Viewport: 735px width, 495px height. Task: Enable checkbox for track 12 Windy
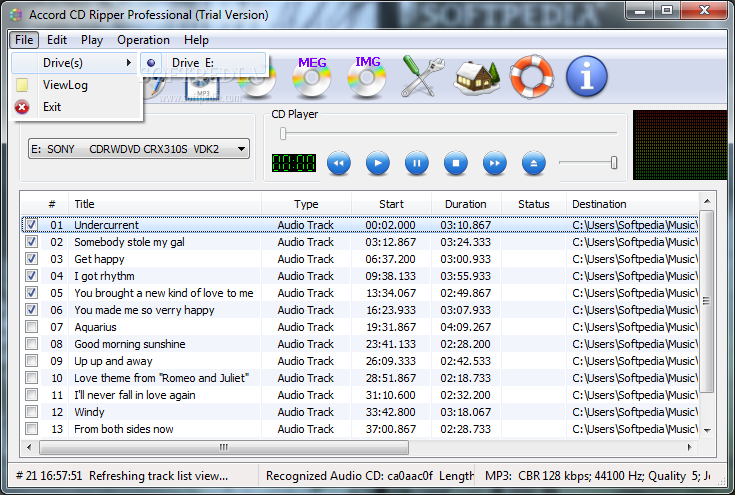coord(31,412)
